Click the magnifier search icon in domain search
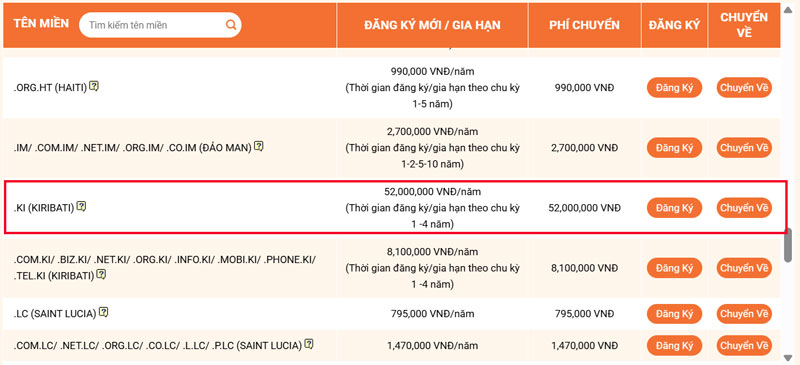The image size is (800, 365). pos(231,25)
